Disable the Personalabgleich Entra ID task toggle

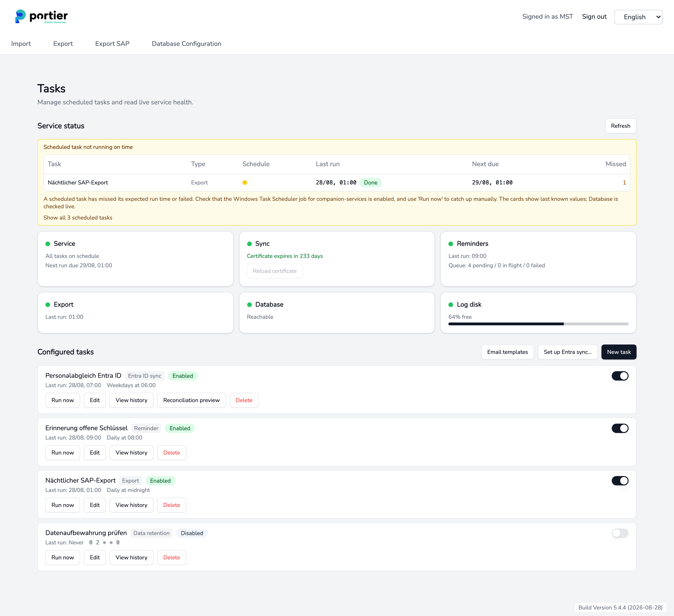[620, 376]
